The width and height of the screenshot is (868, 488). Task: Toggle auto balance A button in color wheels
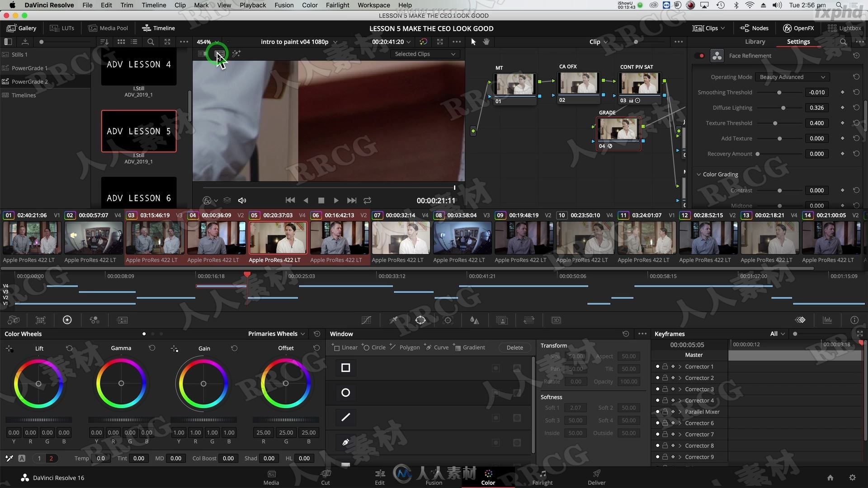pos(22,458)
